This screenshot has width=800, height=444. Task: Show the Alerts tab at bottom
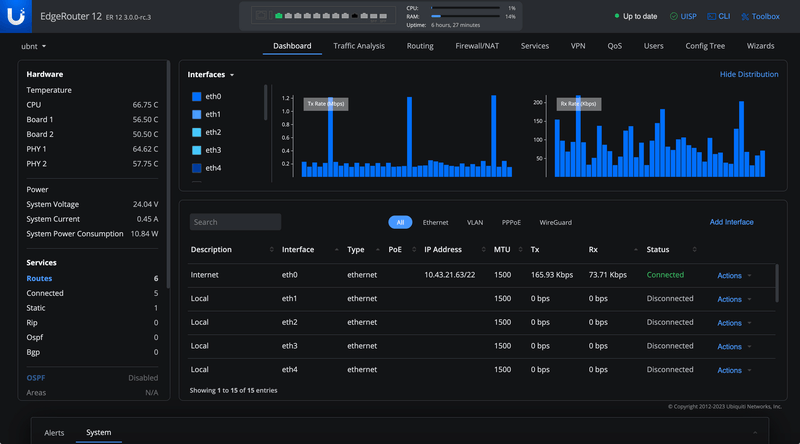point(54,433)
